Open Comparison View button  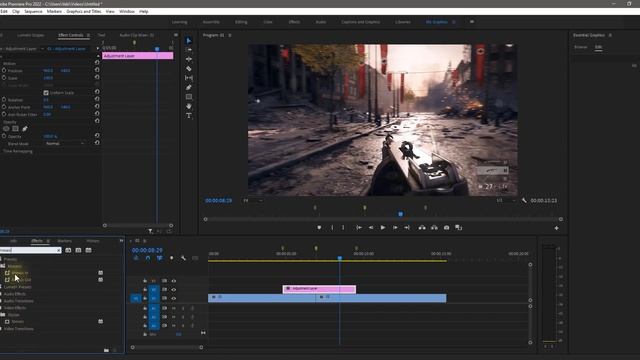[x=459, y=228]
